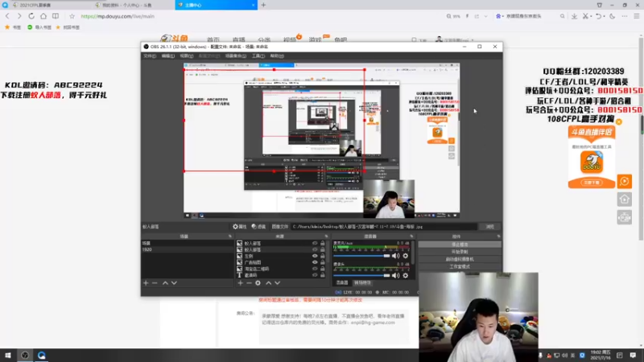This screenshot has width=644, height=362.
Task: Toggle visibility of 广告贴图 source
Action: [315, 262]
